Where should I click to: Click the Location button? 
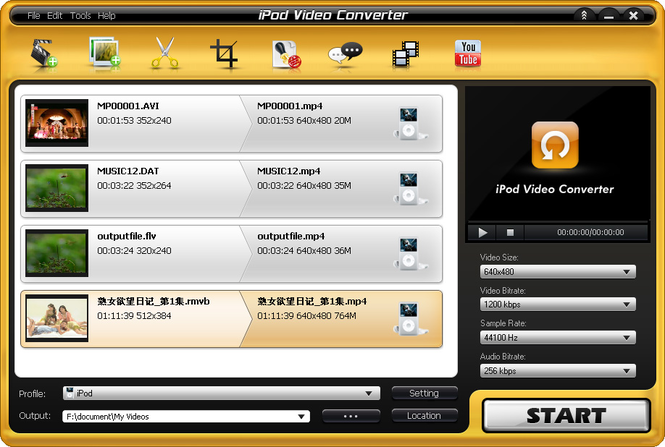tap(425, 416)
